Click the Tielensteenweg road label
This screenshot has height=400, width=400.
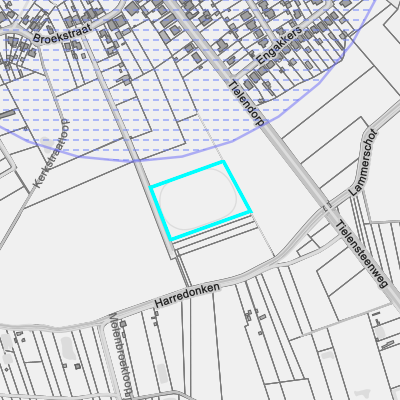[x=362, y=254]
